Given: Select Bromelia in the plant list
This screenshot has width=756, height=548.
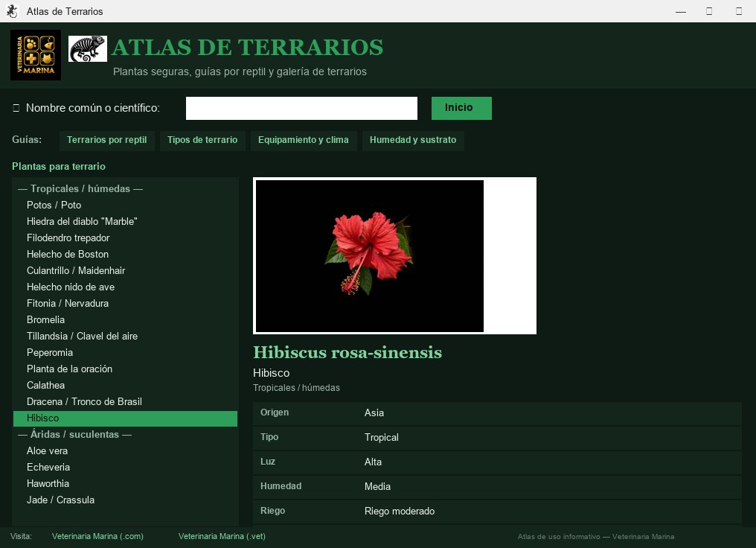Looking at the screenshot, I should point(125,320).
